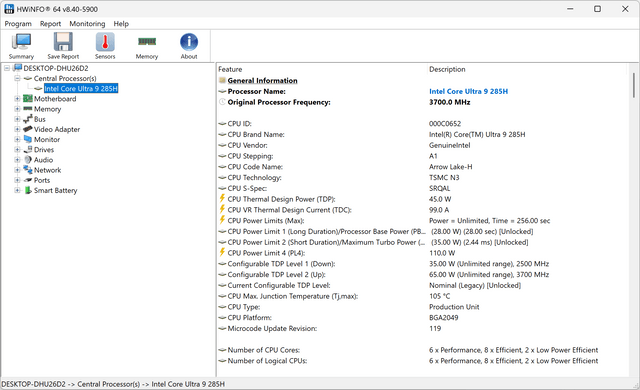The image size is (640, 390).
Task: Click the status bar path text
Action: (x=113, y=384)
